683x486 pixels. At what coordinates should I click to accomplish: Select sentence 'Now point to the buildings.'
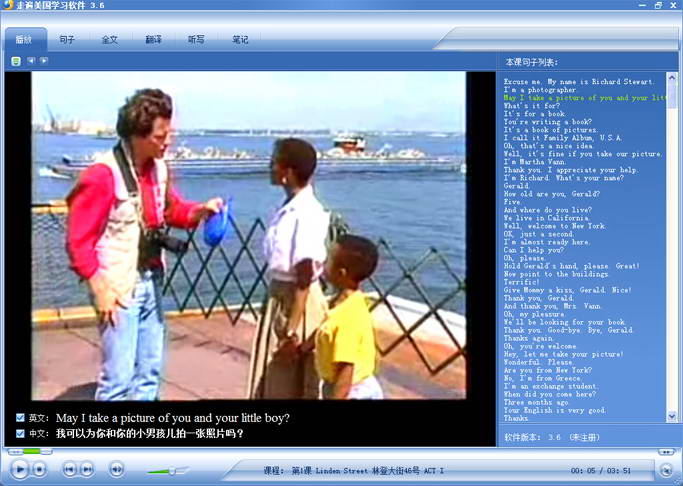(x=556, y=274)
